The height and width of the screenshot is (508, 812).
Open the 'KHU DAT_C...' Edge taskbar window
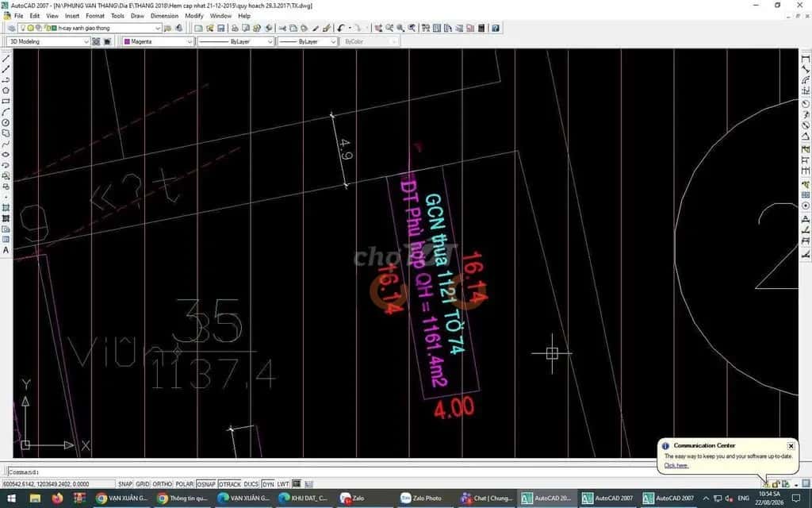click(304, 498)
